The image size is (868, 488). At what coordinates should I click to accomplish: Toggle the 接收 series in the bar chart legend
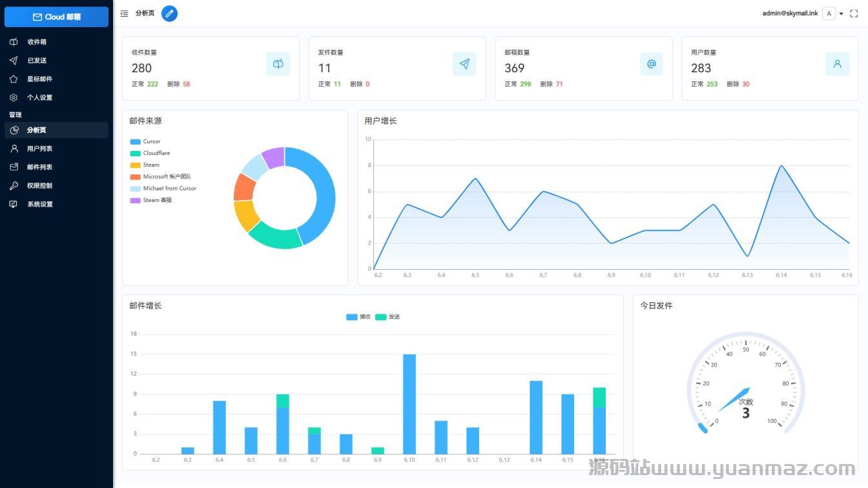(359, 317)
